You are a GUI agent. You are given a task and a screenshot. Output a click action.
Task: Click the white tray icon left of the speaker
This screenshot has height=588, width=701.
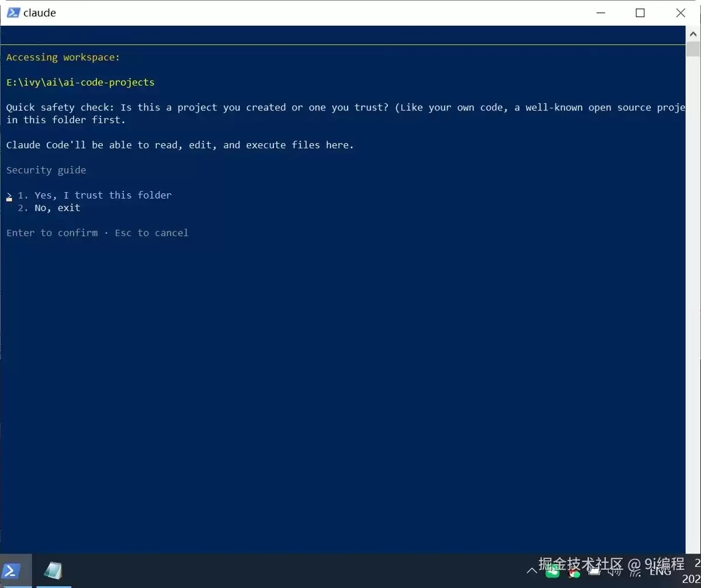pos(594,571)
